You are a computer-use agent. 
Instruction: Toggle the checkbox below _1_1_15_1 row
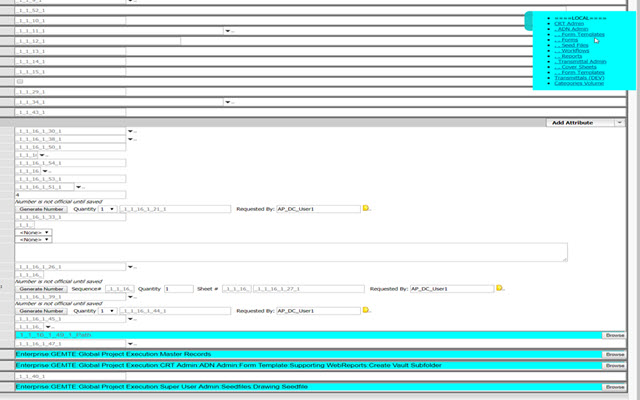tap(20, 82)
